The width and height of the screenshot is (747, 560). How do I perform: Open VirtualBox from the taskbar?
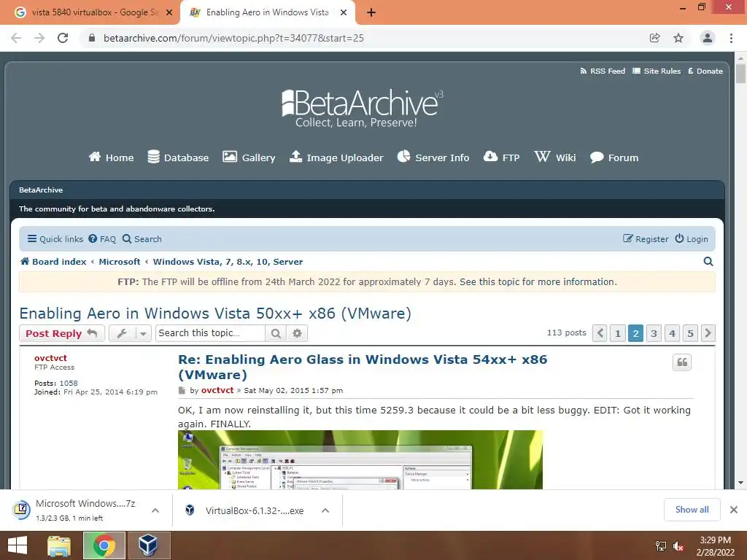pos(149,545)
